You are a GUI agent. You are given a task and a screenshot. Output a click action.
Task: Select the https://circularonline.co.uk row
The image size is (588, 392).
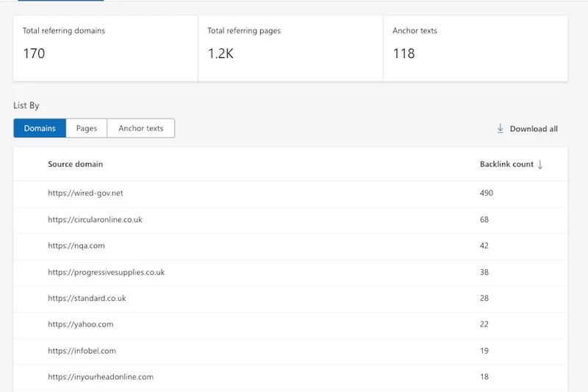(290, 221)
